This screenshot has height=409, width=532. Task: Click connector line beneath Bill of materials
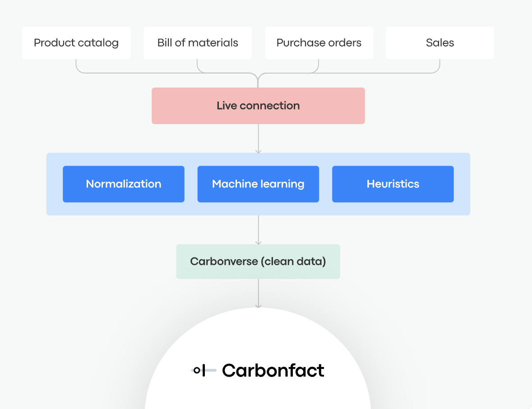(x=198, y=65)
